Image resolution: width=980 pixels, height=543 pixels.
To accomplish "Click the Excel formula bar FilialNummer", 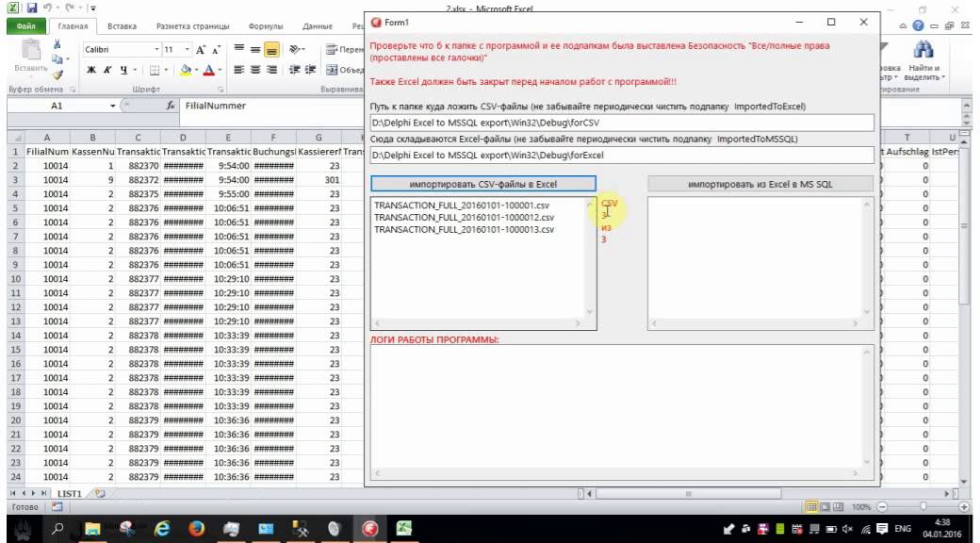I will click(216, 106).
